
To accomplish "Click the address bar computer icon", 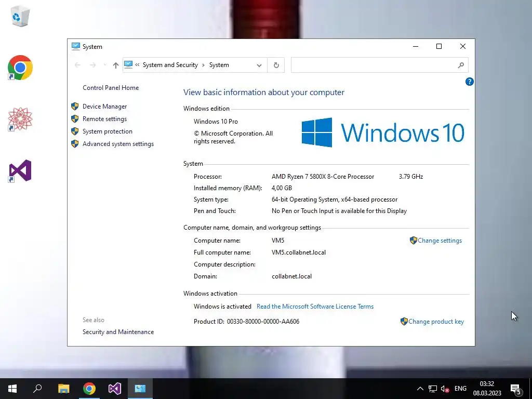I will pos(128,64).
